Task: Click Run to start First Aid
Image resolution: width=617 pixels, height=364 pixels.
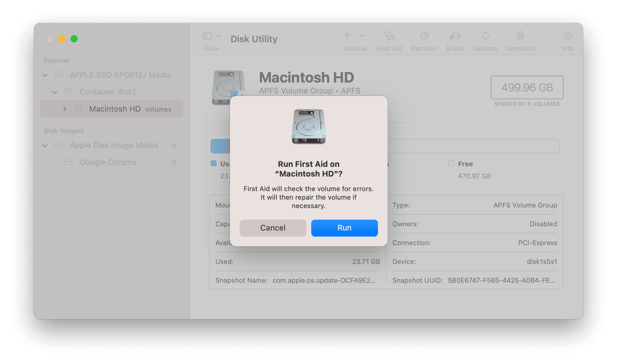Action: click(x=344, y=228)
